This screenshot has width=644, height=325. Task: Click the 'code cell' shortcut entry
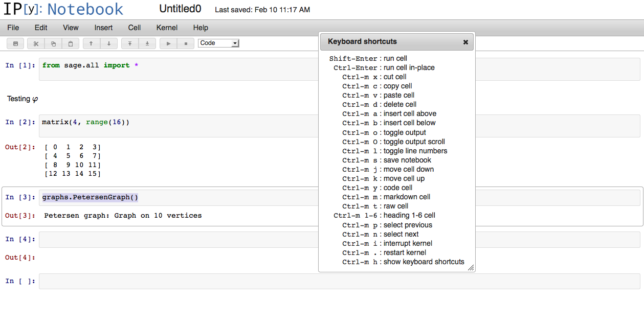point(377,188)
